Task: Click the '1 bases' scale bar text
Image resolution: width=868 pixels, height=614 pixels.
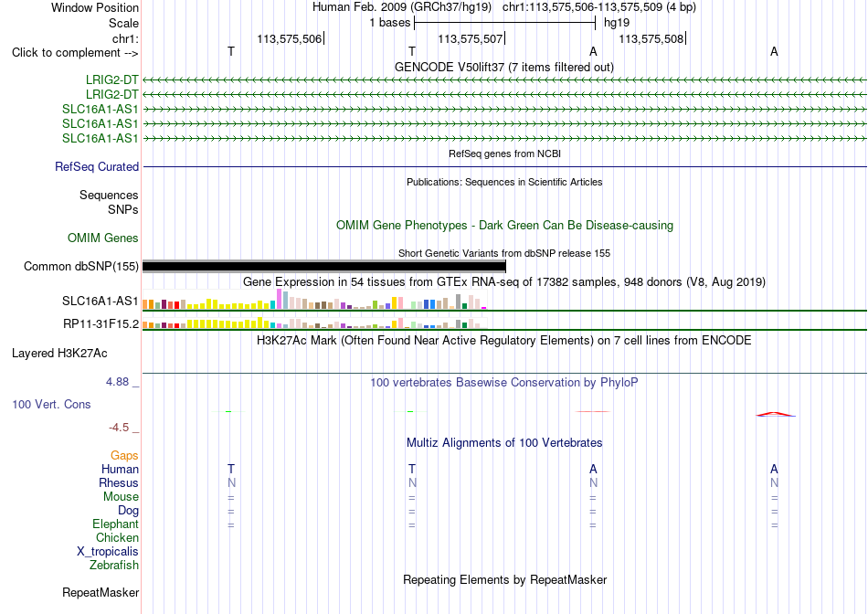Action: click(x=390, y=23)
